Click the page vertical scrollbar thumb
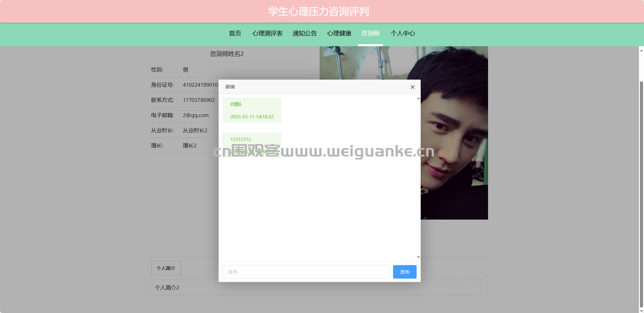Screen dimensions: 644x313 641,194
